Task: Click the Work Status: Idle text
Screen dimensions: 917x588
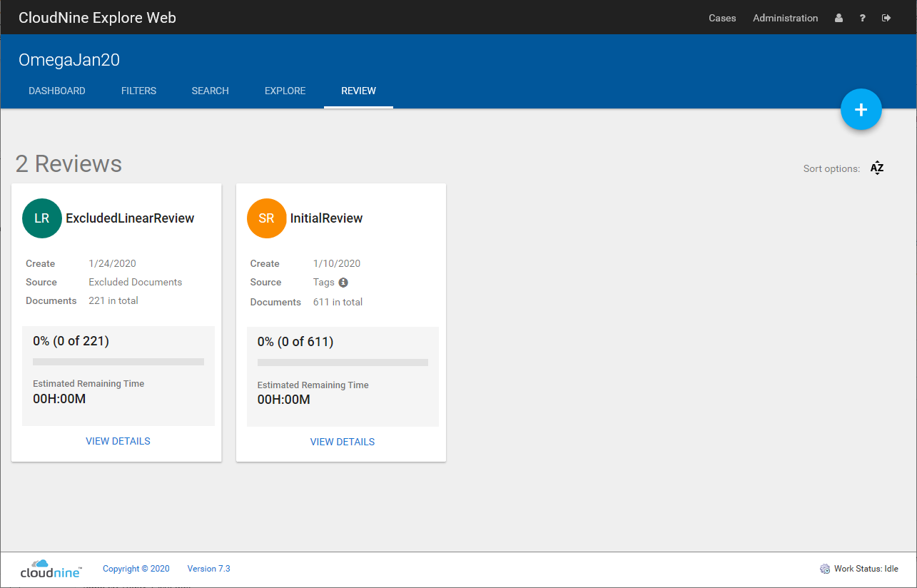Action: coord(866,569)
